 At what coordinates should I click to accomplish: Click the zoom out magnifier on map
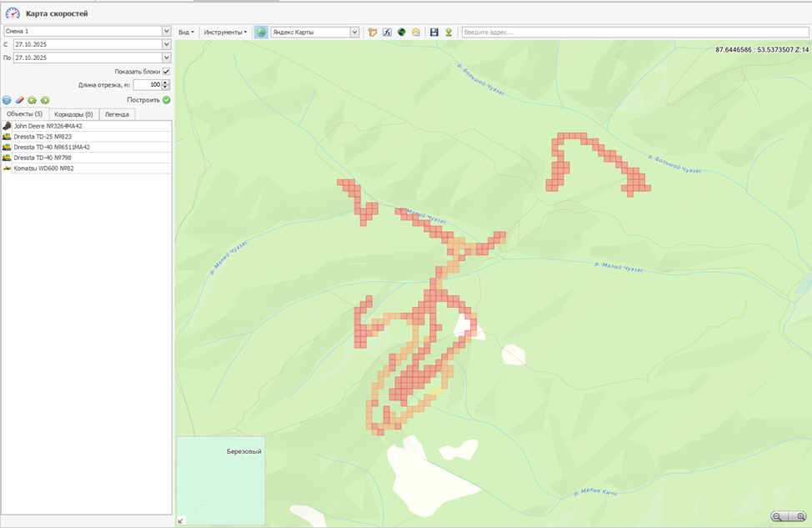tap(778, 516)
